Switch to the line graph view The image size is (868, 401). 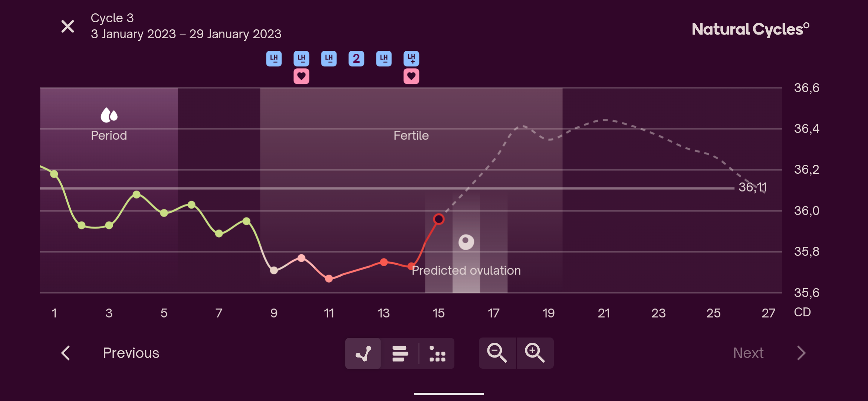tap(363, 353)
